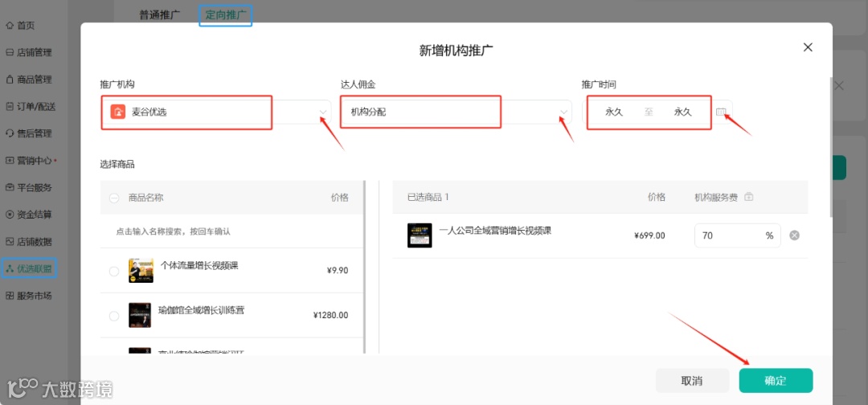Viewport: 868px width, 405px height.
Task: Open 订单/配送 in the sidebar
Action: (x=31, y=107)
